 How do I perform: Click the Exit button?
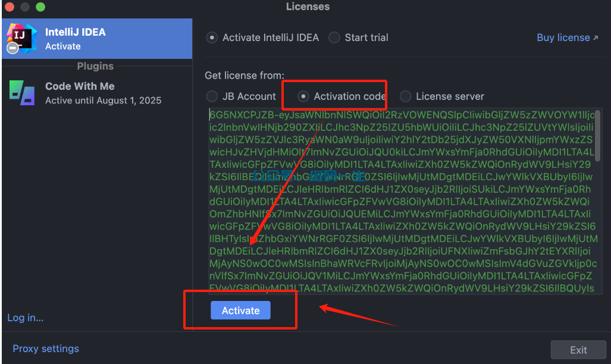pyautogui.click(x=578, y=350)
